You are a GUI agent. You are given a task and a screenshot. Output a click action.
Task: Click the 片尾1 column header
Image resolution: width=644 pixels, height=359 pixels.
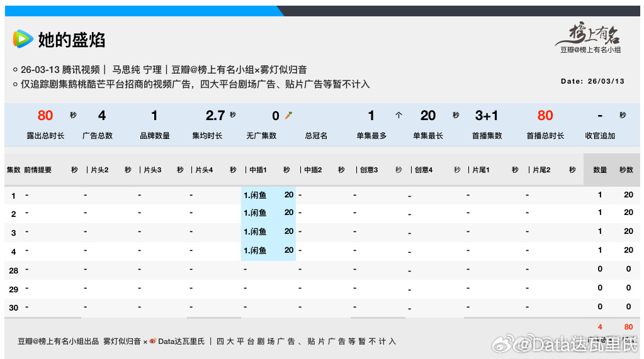tap(481, 170)
